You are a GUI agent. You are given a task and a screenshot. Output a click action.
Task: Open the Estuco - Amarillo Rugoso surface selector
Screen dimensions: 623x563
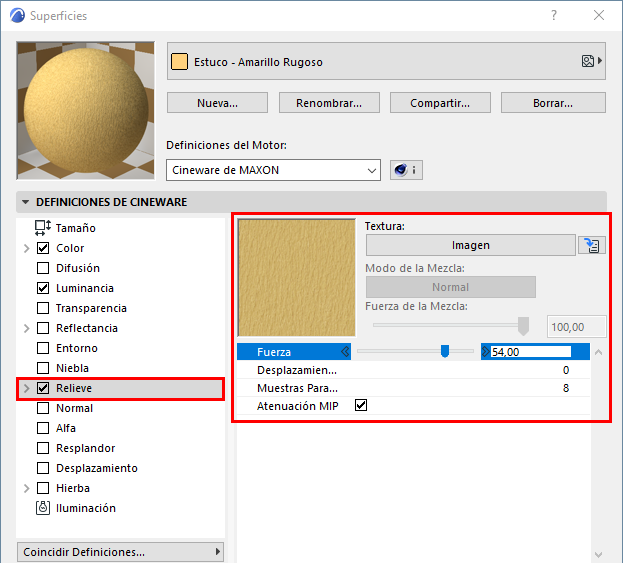click(386, 61)
